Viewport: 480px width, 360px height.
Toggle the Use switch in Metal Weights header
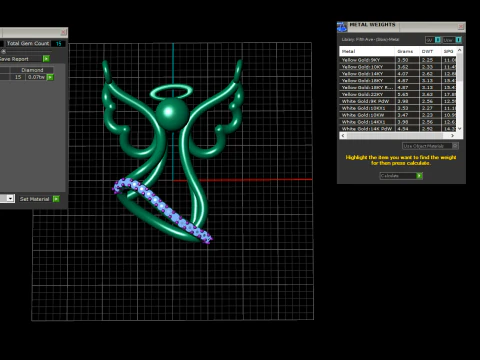tap(459, 40)
